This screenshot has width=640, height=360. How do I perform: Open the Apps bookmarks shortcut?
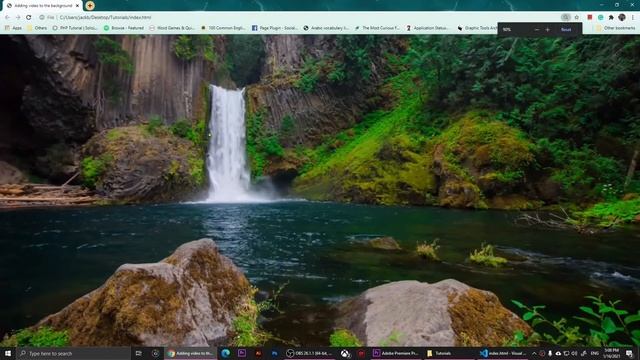[x=13, y=28]
